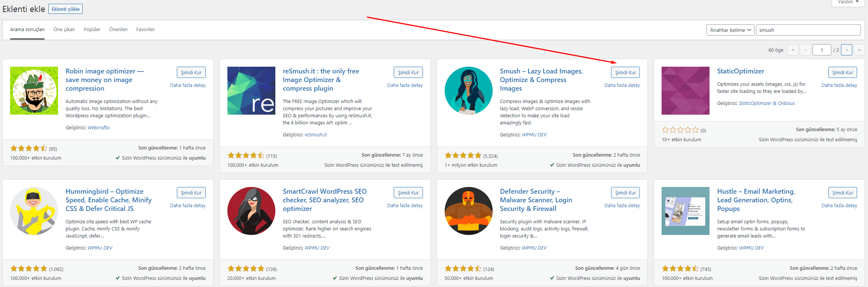Go to next results page arrow
This screenshot has width=868, height=287.
pos(847,50)
